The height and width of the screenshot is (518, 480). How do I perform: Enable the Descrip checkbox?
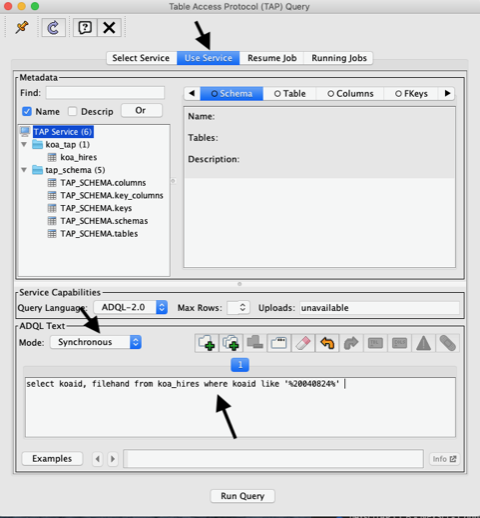point(72,111)
